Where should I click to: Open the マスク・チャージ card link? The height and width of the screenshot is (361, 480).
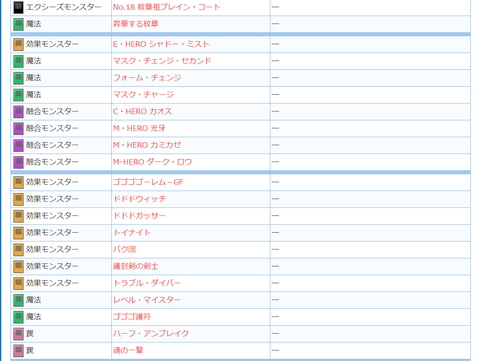tap(143, 94)
